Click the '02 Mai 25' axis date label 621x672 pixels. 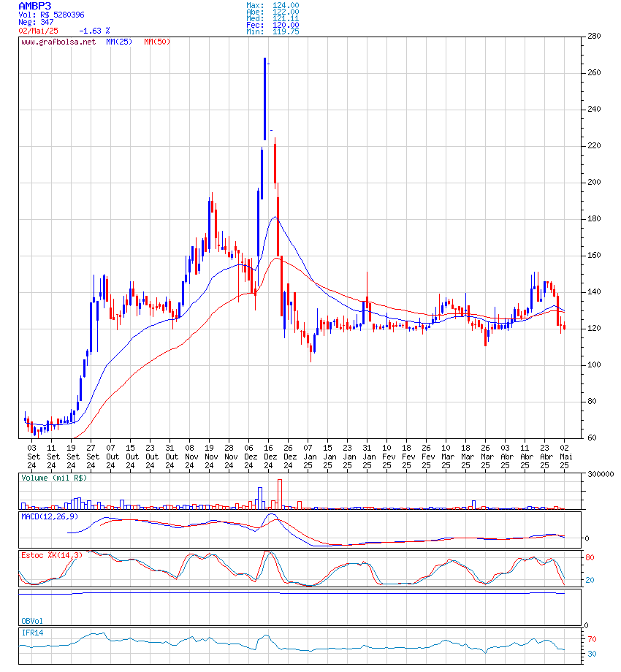565,457
